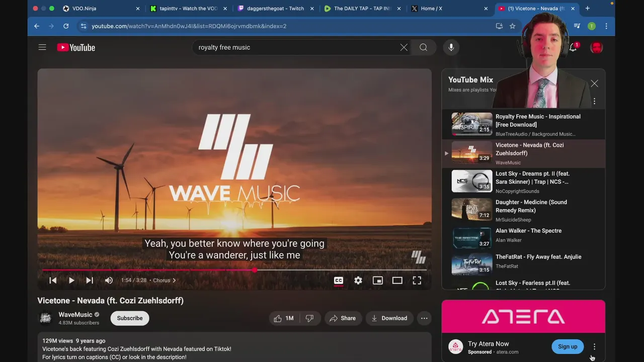Play Royalty Free Music - Inspirational thumbnail

(472, 124)
